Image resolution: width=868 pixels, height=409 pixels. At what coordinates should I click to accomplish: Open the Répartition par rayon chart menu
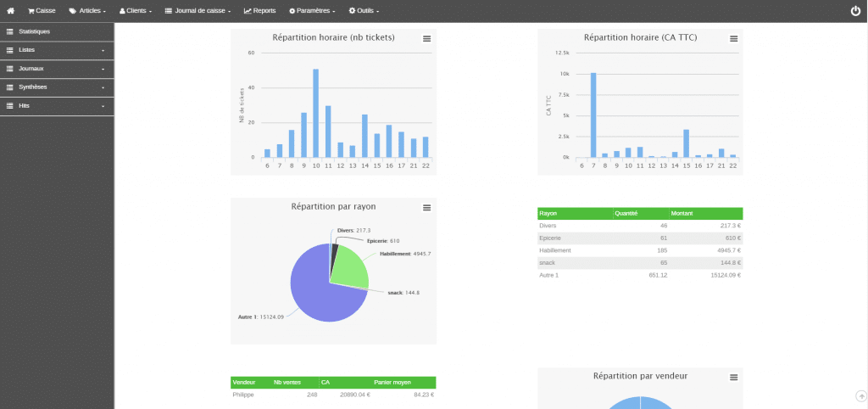pos(427,207)
